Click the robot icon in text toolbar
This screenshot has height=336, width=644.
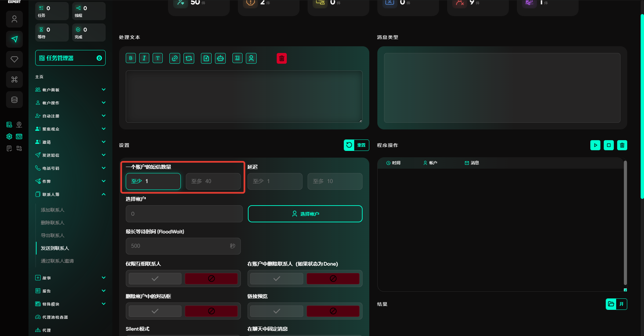pos(220,58)
